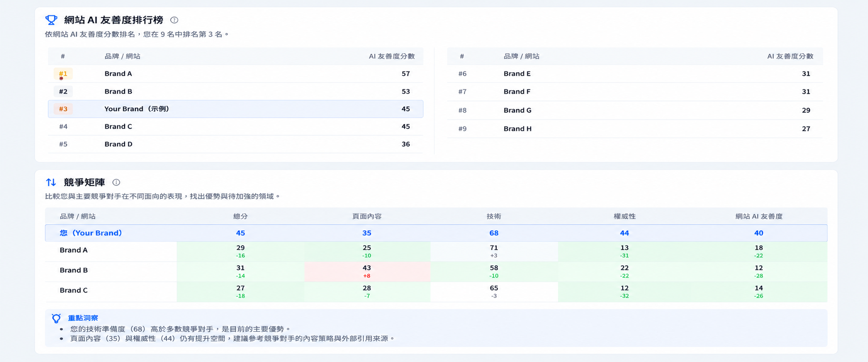Select the highlighted Your Brand（示例）row

click(x=236, y=109)
